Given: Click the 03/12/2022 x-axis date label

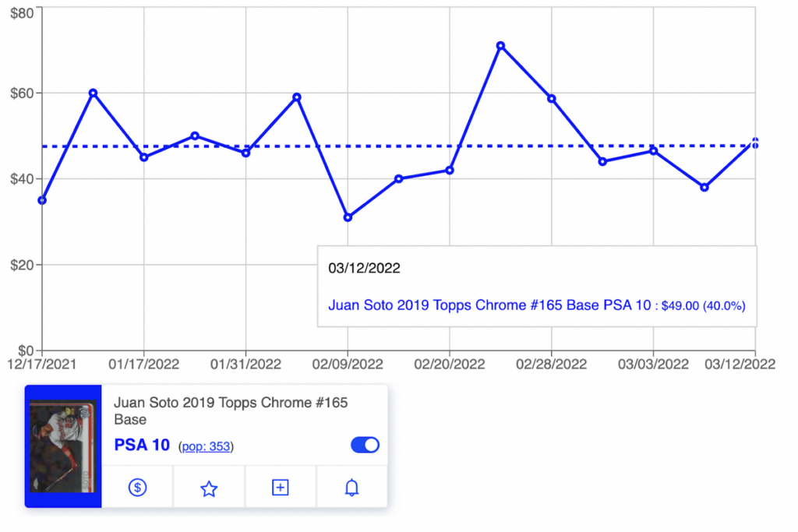Looking at the screenshot, I should (740, 365).
